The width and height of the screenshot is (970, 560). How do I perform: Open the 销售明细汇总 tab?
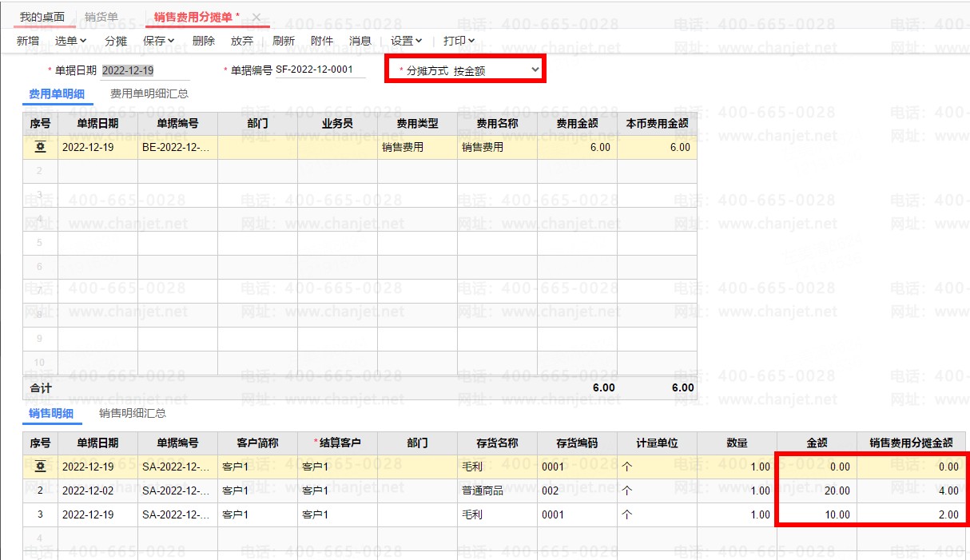coord(133,413)
